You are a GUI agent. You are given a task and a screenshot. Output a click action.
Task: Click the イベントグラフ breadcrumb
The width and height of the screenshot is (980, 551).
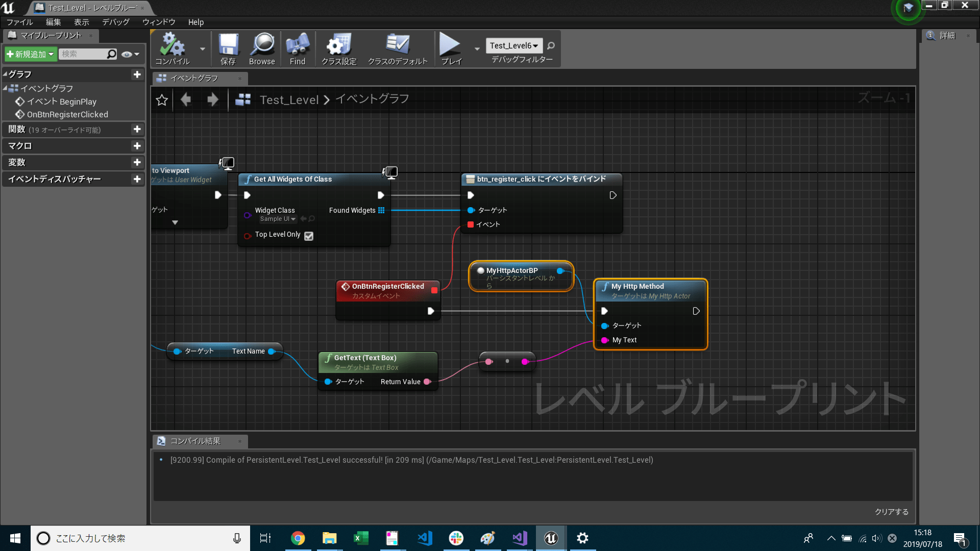(x=372, y=99)
